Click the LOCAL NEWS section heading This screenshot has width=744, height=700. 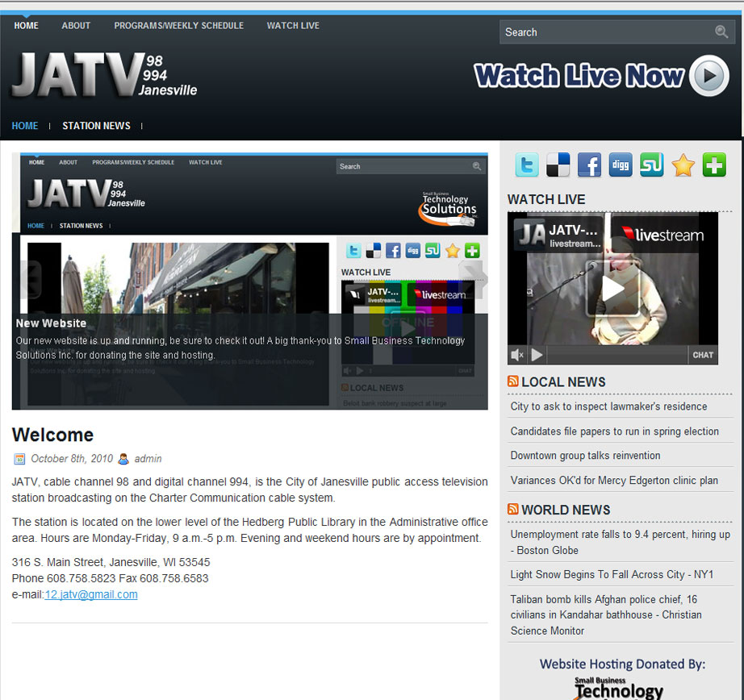(563, 381)
